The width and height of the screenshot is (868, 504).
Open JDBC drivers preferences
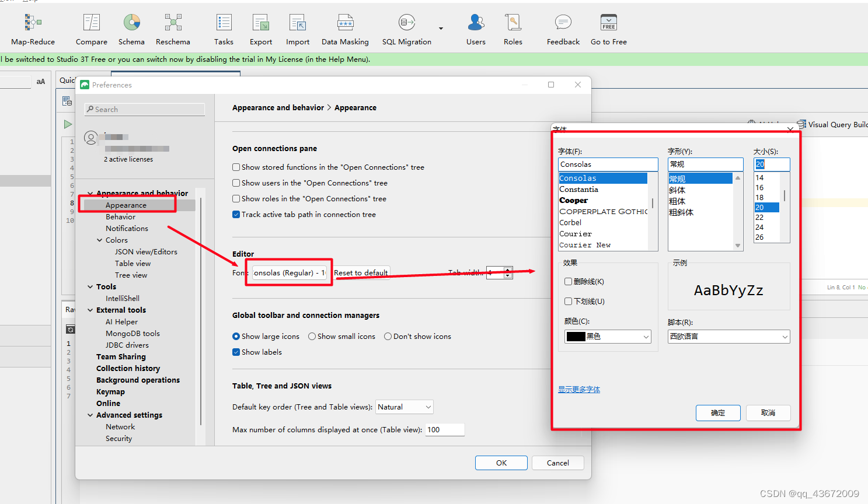point(127,345)
